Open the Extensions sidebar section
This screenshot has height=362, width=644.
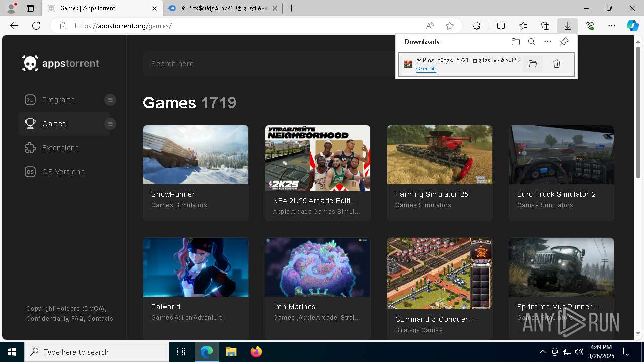(60, 148)
